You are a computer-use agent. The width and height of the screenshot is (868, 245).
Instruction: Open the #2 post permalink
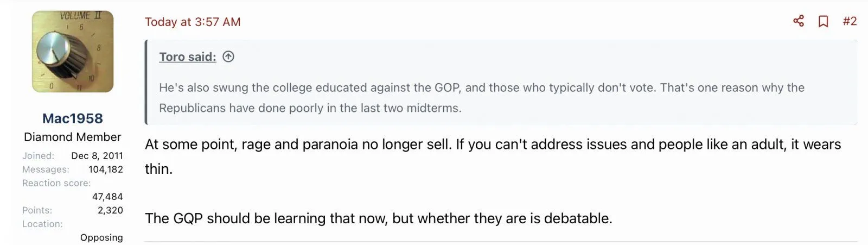(x=850, y=21)
